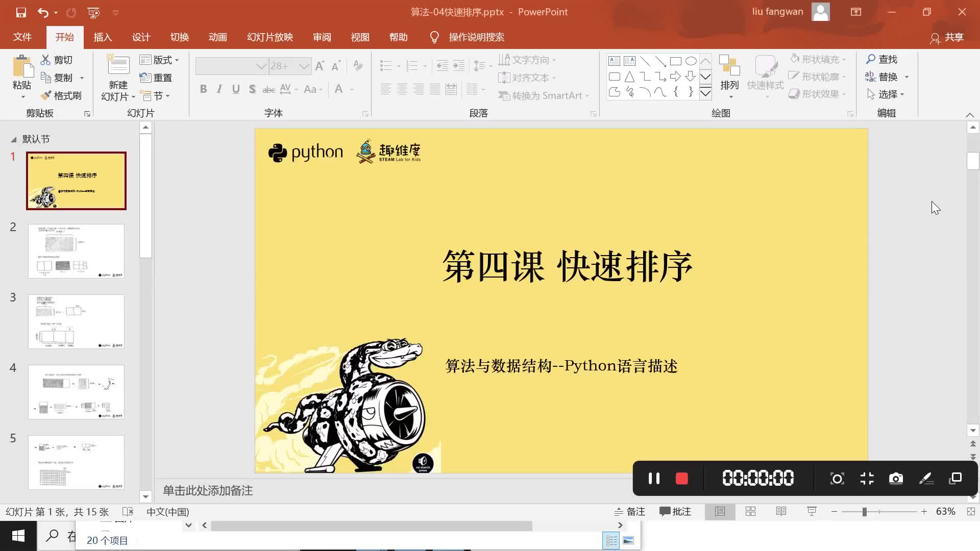
Task: Pause the screen recording
Action: tap(654, 479)
